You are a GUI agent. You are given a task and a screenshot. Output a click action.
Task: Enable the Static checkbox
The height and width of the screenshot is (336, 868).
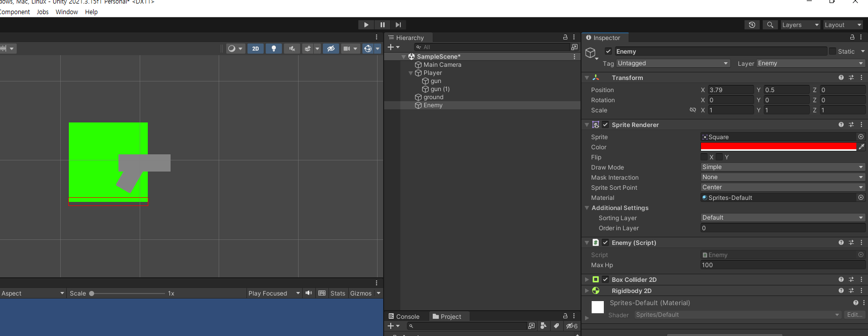click(x=832, y=51)
